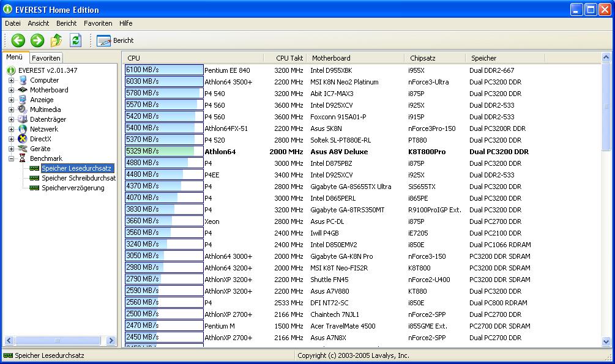Click the K8T800Pro chipset cell
Image resolution: width=615 pixels, height=364 pixels.
point(427,152)
